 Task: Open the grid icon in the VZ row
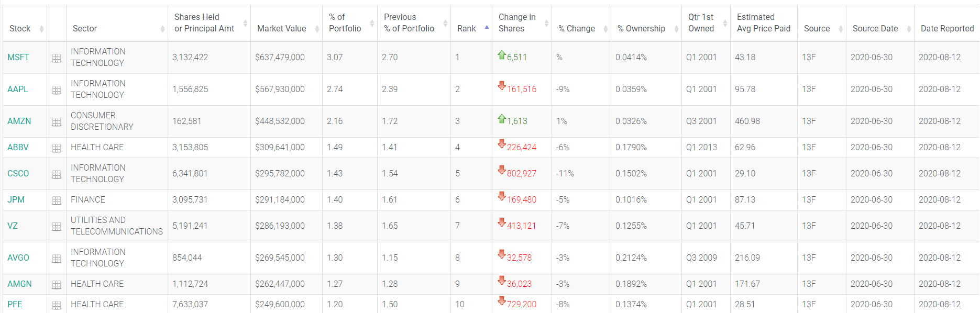[57, 227]
